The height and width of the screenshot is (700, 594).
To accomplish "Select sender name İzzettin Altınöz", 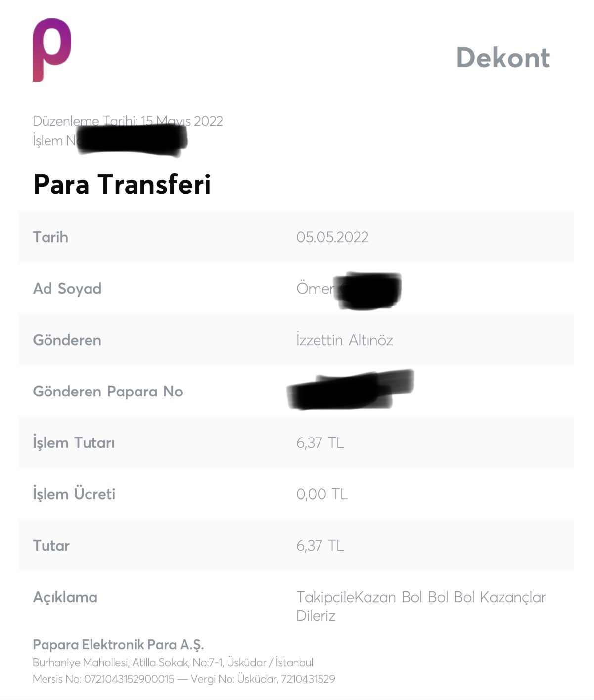I will tap(345, 340).
